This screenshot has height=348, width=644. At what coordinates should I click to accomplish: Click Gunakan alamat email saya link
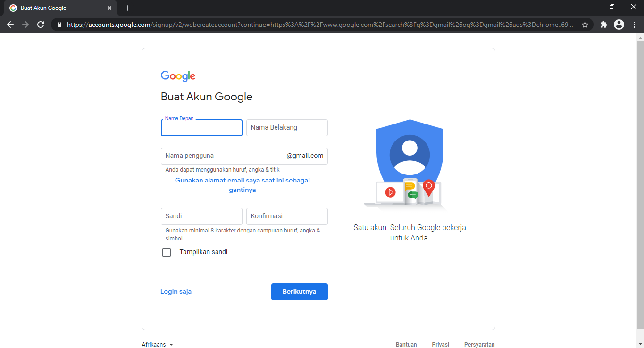[242, 184]
